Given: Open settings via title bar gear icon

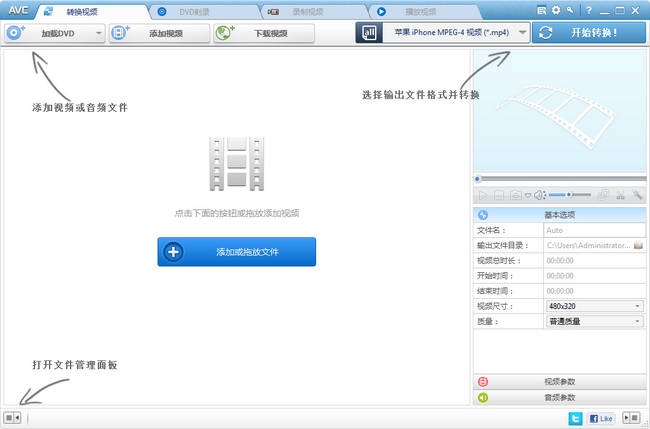Looking at the screenshot, I should point(556,10).
